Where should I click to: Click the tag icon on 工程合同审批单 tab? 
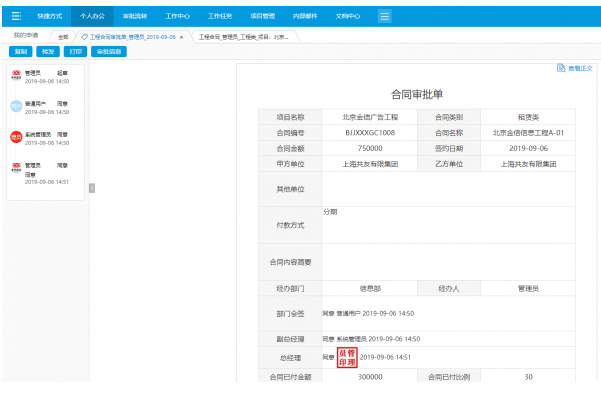[x=85, y=37]
